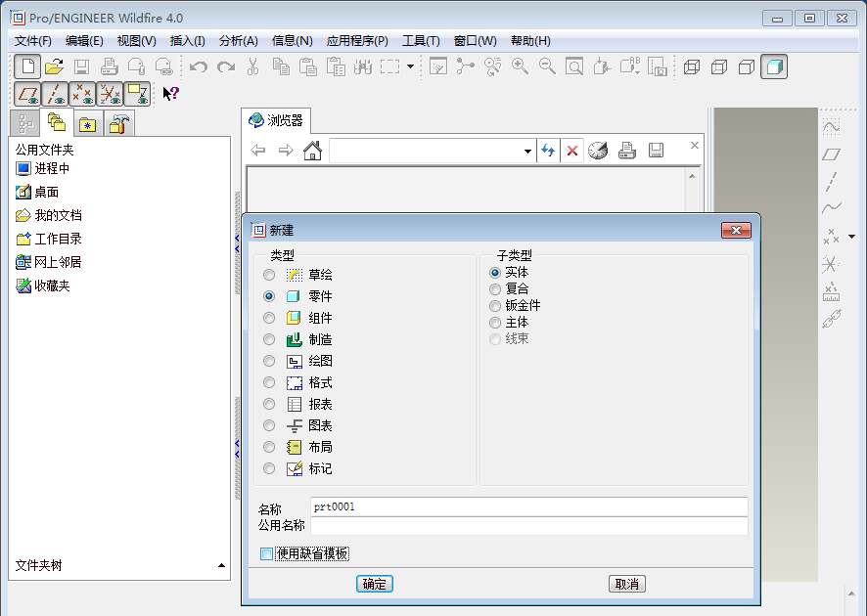Image resolution: width=867 pixels, height=616 pixels.
Task: Click the Save disk icon in main toolbar
Action: [x=82, y=67]
